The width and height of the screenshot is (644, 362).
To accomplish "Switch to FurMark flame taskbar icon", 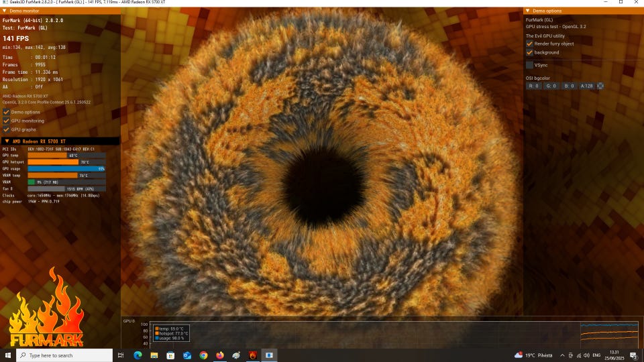I will click(x=253, y=355).
